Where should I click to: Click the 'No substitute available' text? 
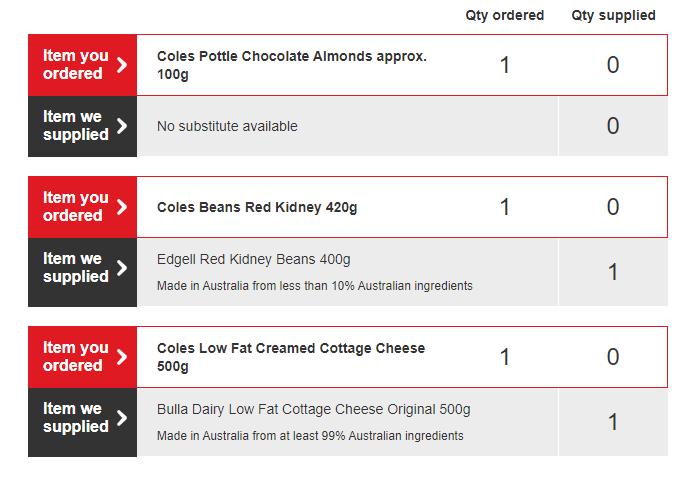[227, 126]
